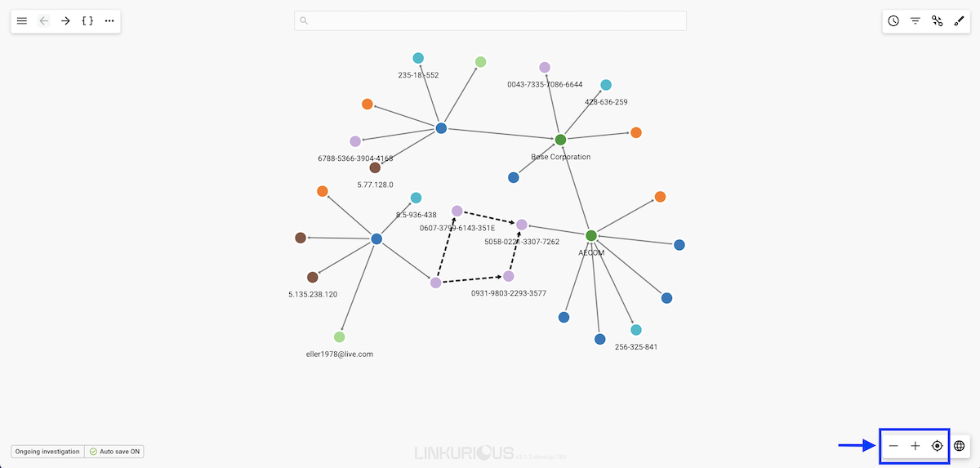Screen dimensions: 980x468
Task: Zoom in with the plus button
Action: coord(915,446)
